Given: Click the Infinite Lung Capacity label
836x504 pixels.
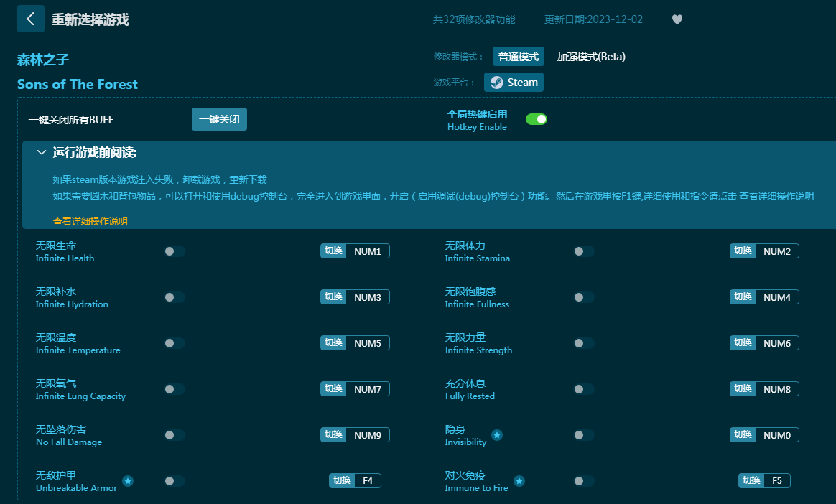Looking at the screenshot, I should (80, 396).
